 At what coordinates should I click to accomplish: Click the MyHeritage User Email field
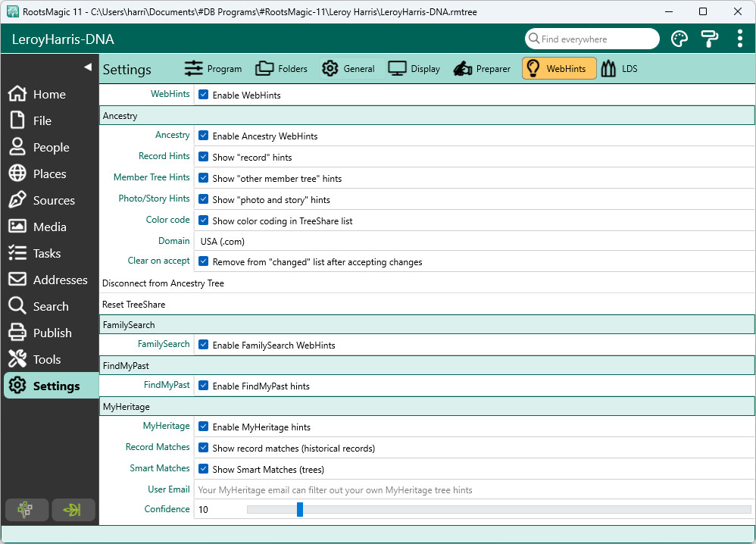pos(474,490)
